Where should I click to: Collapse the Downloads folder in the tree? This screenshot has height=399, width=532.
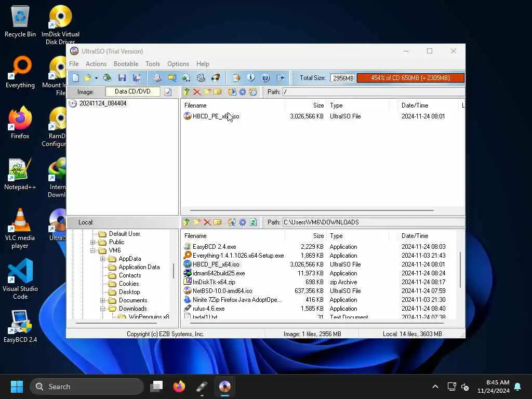point(102,309)
